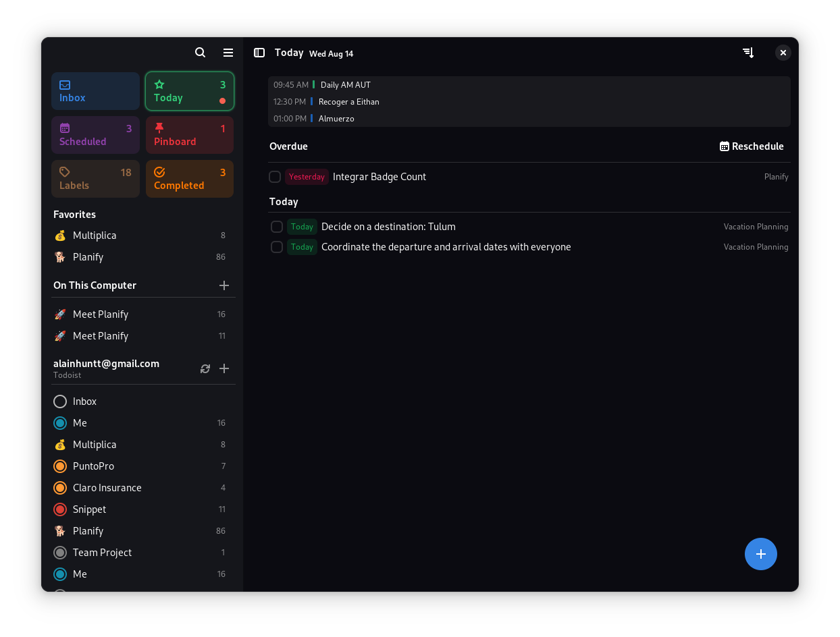Open the Labels section showing 18 items

pyautogui.click(x=95, y=178)
